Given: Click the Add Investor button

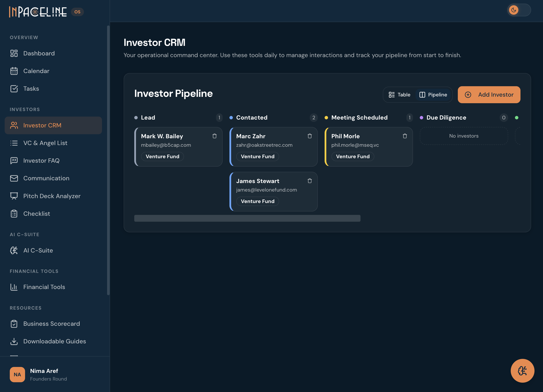Looking at the screenshot, I should point(489,94).
